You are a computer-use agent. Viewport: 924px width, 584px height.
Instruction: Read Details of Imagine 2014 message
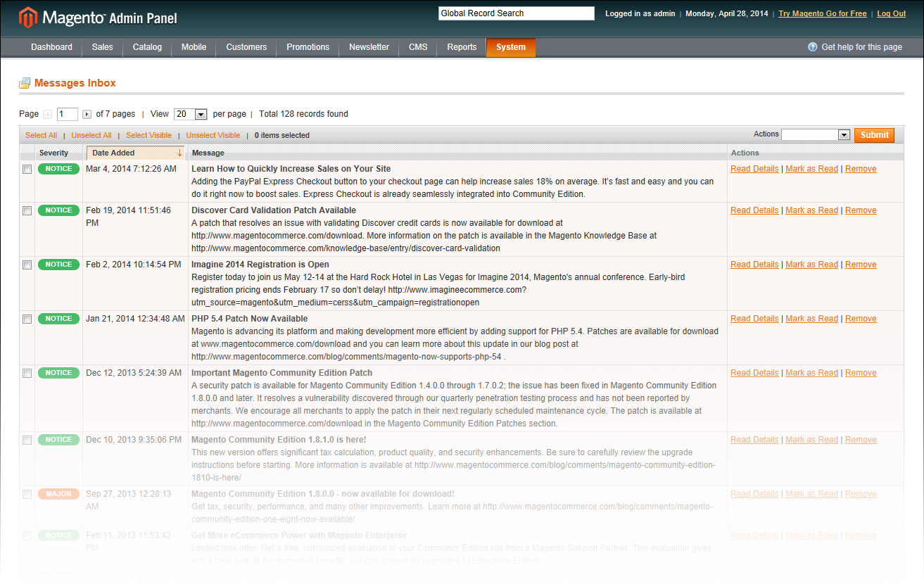754,265
